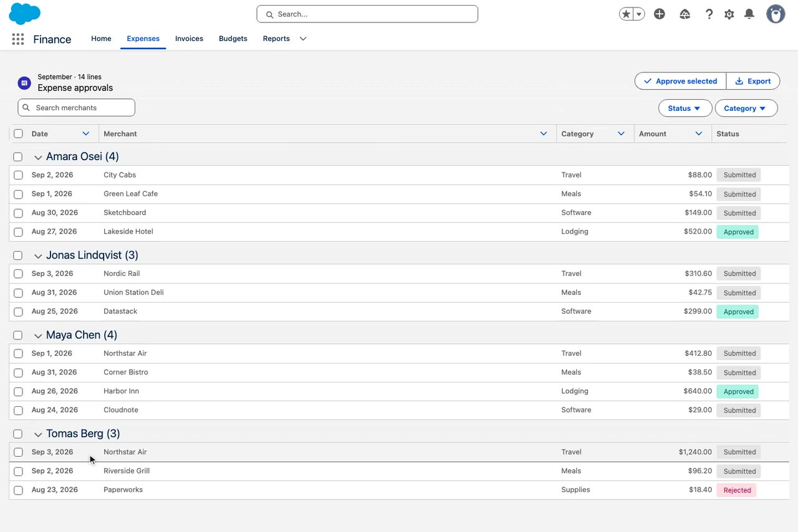Open the Favorites list dropdown arrow
The image size is (798, 532).
pyautogui.click(x=639, y=14)
